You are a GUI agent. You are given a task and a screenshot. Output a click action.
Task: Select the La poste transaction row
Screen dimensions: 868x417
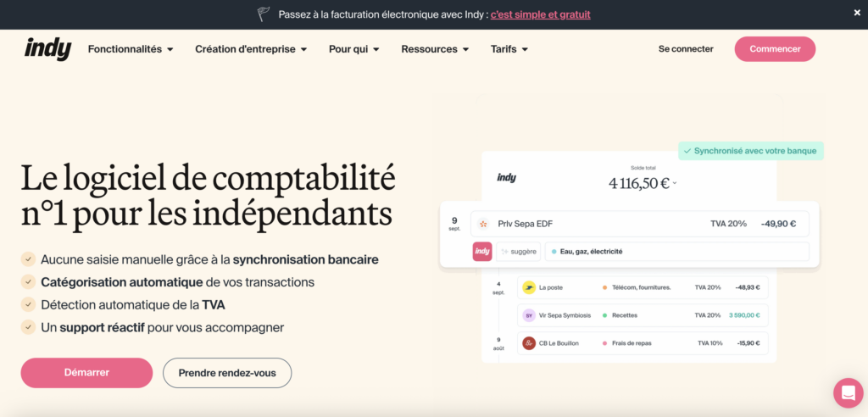[643, 287]
